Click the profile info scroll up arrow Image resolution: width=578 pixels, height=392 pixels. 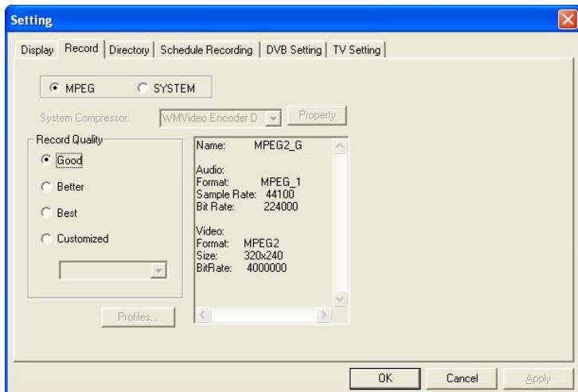coord(339,146)
